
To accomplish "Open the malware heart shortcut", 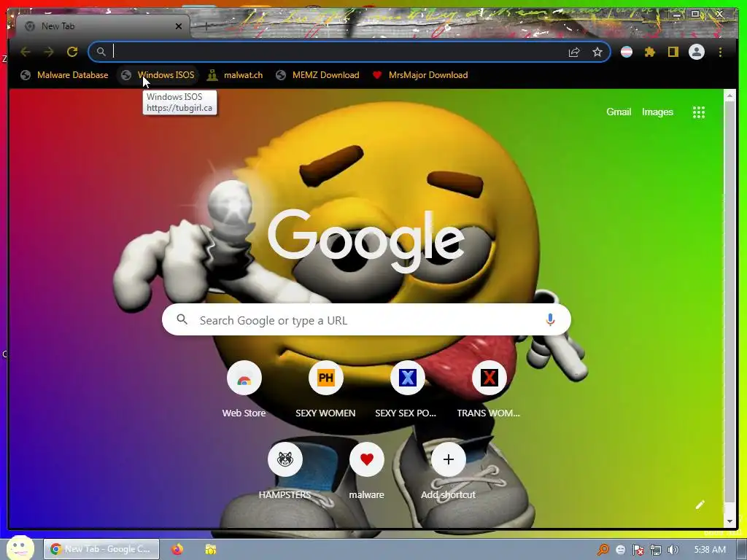I will click(366, 471).
